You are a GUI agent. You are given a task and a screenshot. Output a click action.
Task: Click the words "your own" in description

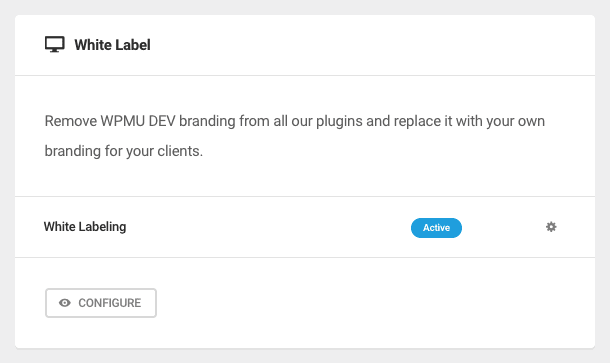(x=515, y=122)
